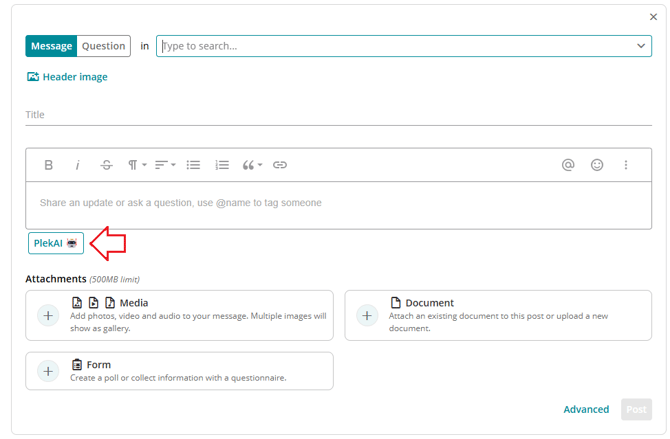Expand the group selection dropdown arrow
The image size is (670, 439).
point(641,46)
